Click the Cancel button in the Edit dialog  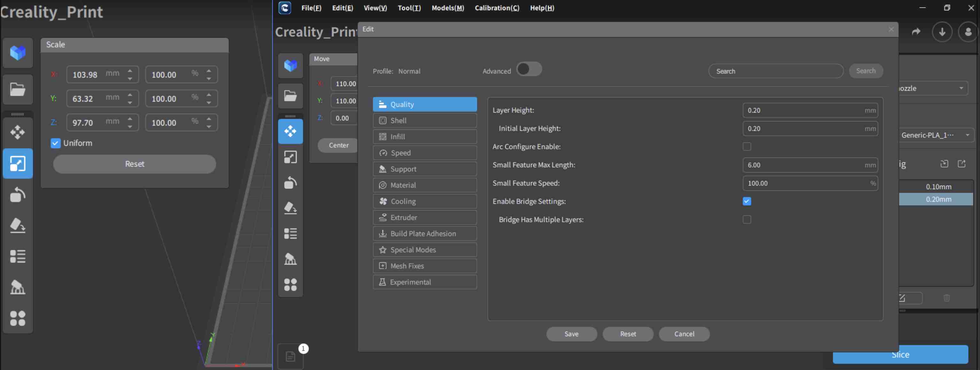684,334
